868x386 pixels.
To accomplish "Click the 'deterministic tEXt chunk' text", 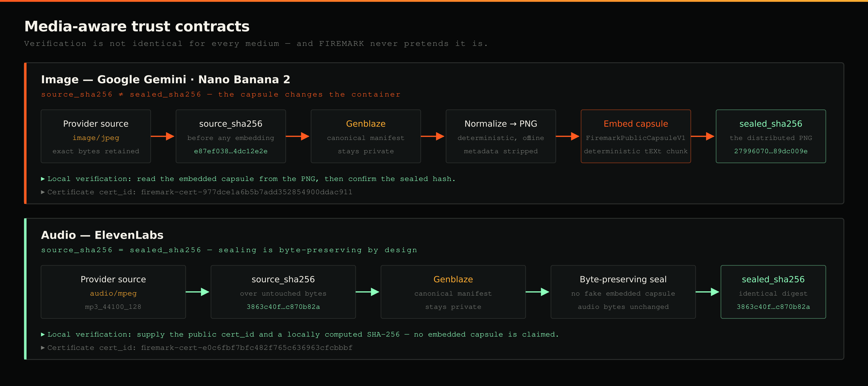I will click(x=636, y=151).
